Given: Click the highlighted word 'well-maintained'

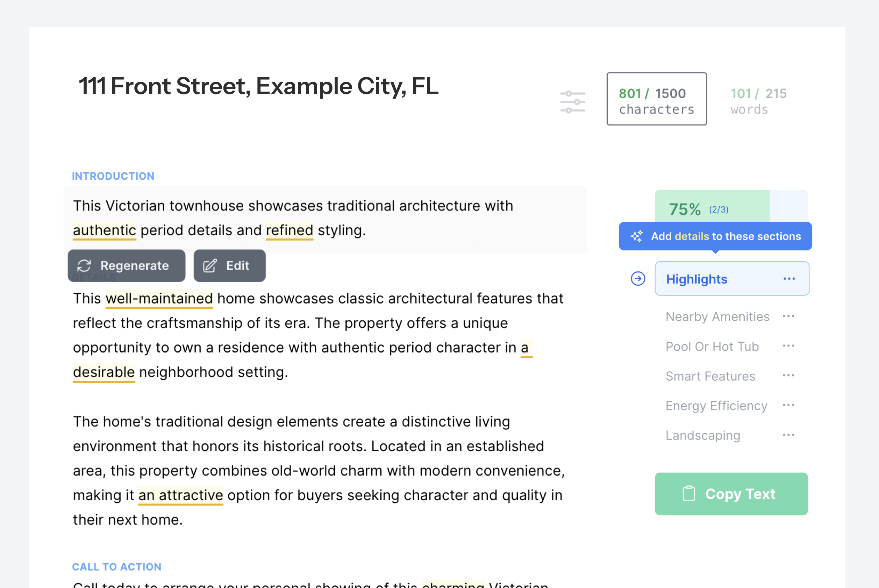Looking at the screenshot, I should 159,299.
